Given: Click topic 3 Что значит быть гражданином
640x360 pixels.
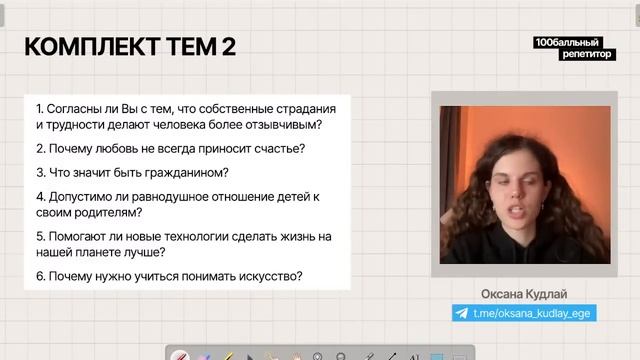Looking at the screenshot, I should pyautogui.click(x=132, y=173).
